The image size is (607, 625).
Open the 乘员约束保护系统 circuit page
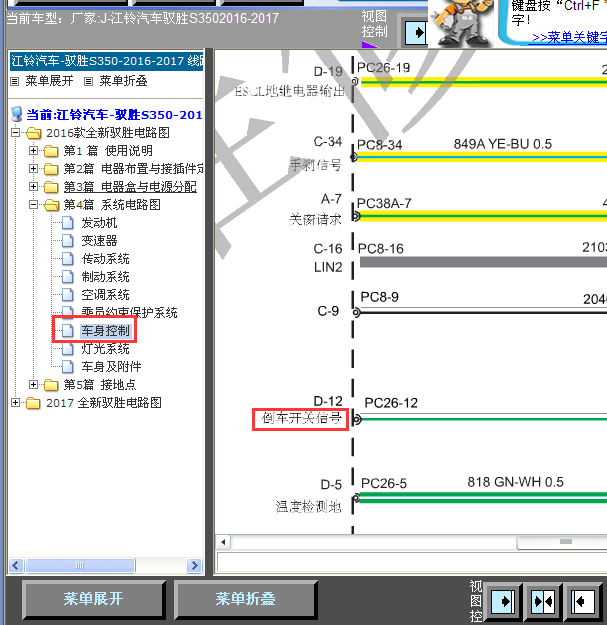(129, 312)
